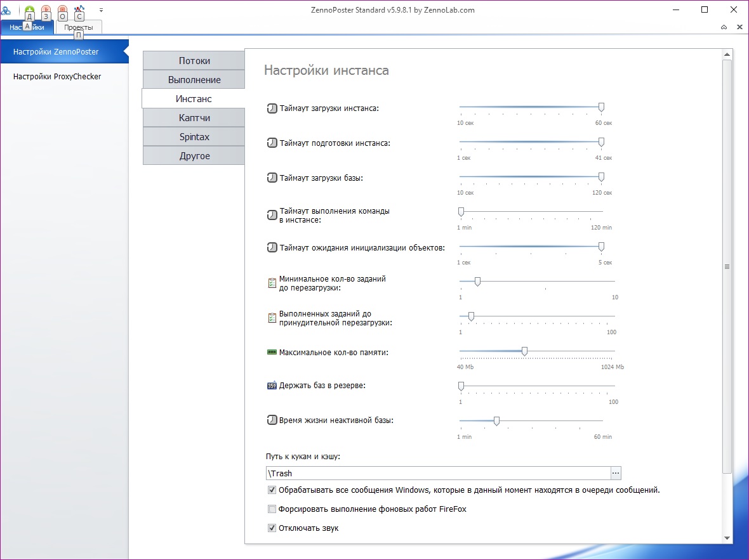Collapse the ribbon with the chevron-up icon
This screenshot has width=749, height=560.
tap(724, 27)
